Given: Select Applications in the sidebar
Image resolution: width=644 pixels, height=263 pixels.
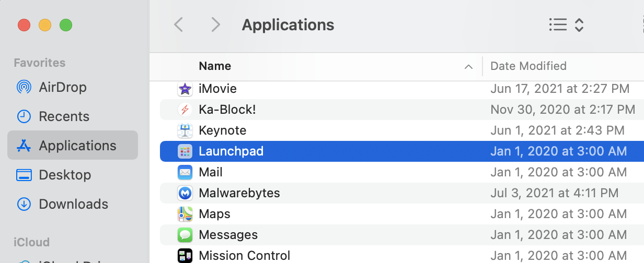Looking at the screenshot, I should (x=73, y=145).
